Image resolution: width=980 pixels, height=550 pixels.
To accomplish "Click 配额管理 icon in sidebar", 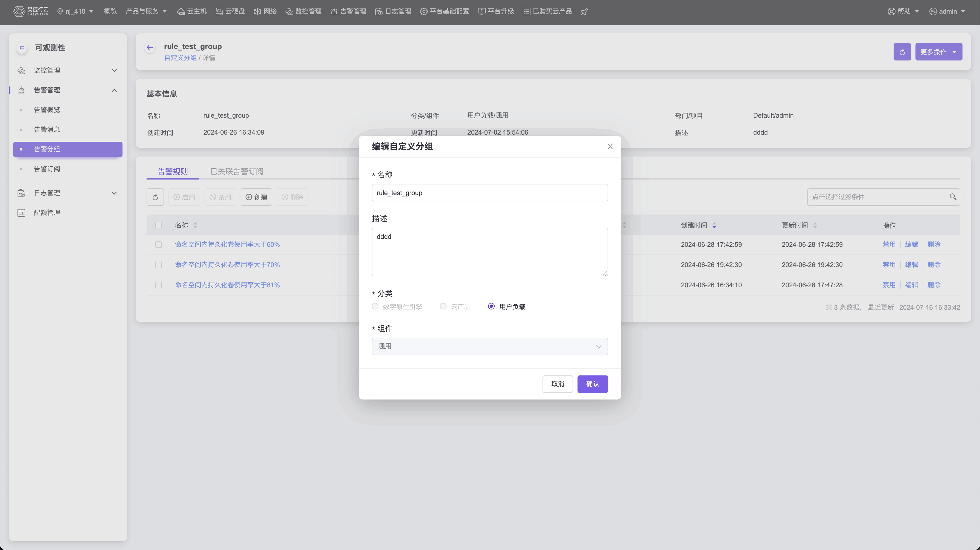I will [21, 213].
